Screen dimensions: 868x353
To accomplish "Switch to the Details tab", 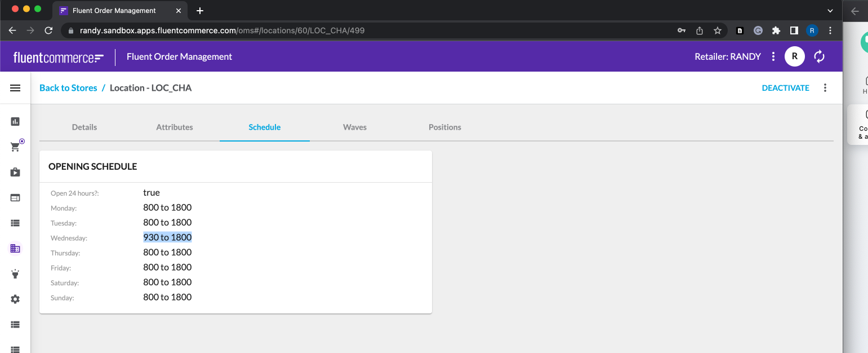I will pyautogui.click(x=84, y=127).
